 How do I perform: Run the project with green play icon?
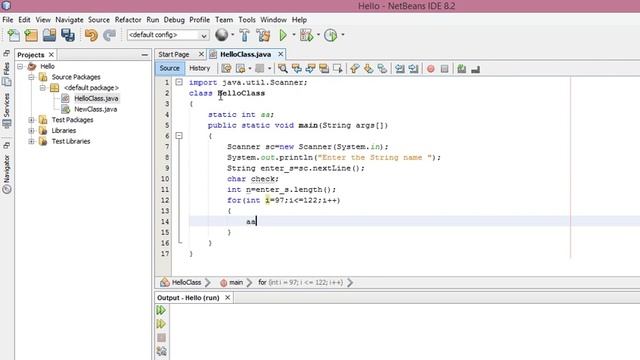pos(283,35)
